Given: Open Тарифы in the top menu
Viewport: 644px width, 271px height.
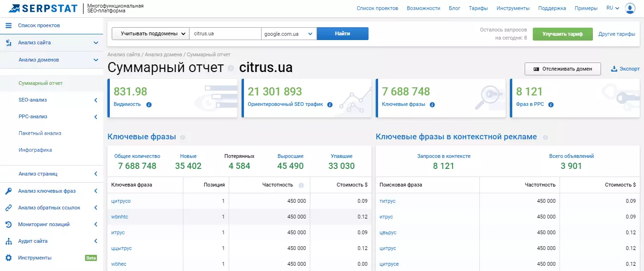Looking at the screenshot, I should [x=478, y=8].
